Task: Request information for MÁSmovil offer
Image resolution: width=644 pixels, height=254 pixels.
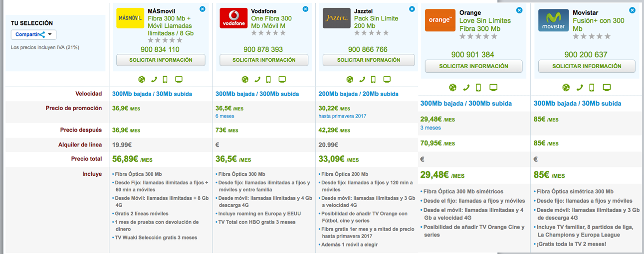Action: click(161, 60)
